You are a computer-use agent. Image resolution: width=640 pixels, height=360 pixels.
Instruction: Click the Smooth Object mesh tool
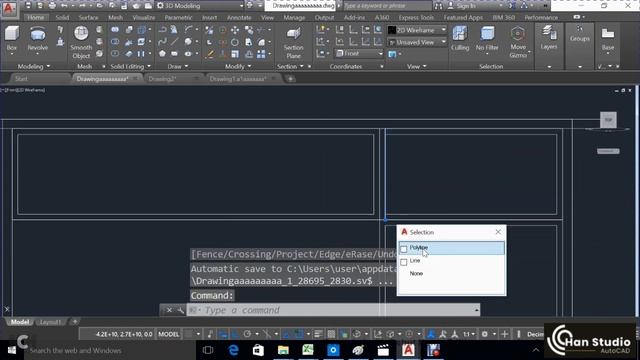(x=81, y=42)
